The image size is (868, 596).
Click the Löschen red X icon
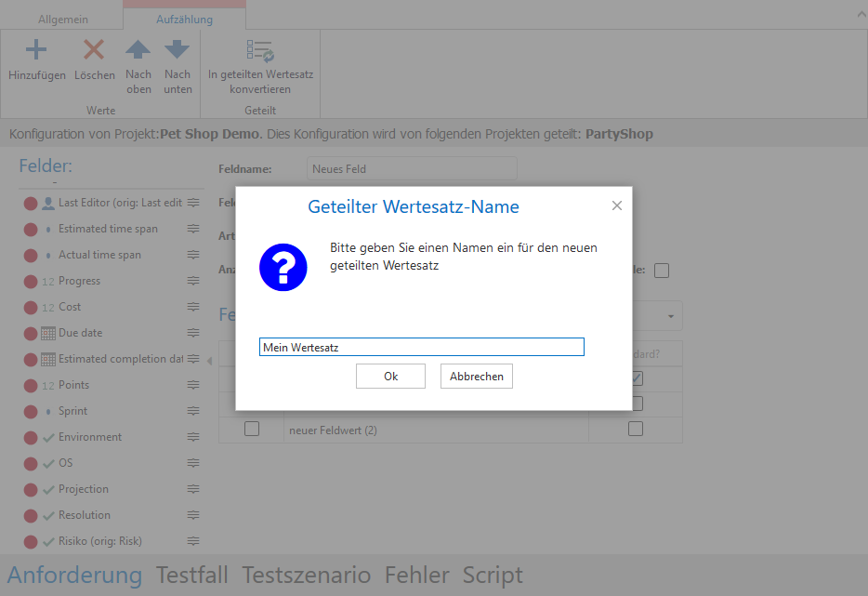(x=94, y=50)
